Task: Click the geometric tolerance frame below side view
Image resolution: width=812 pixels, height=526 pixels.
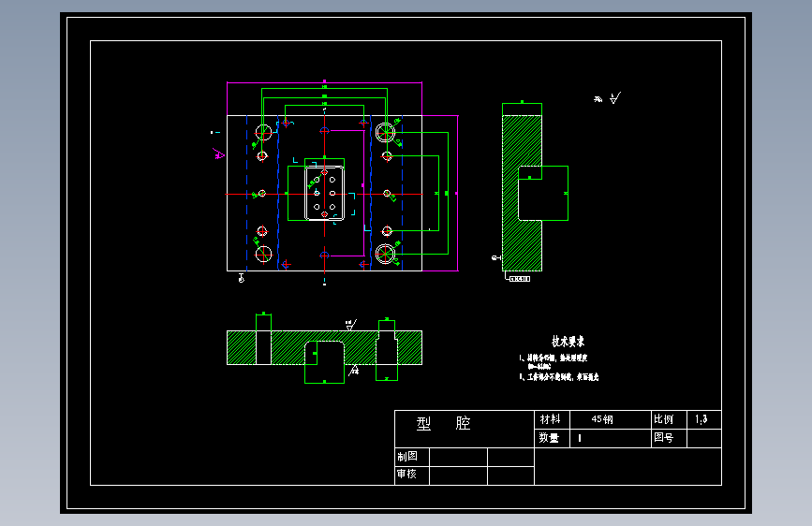Action: pyautogui.click(x=520, y=279)
